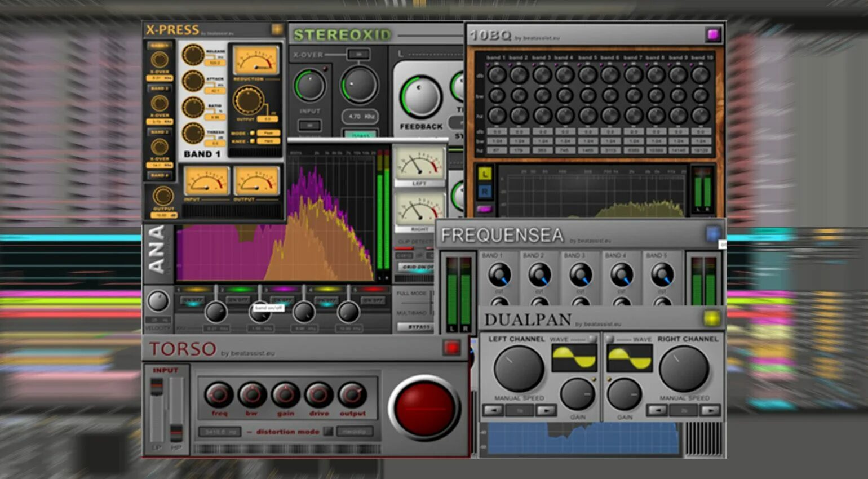This screenshot has width=868, height=479.
Task: Click the VELOCITY knob in ANA
Action: tap(158, 301)
